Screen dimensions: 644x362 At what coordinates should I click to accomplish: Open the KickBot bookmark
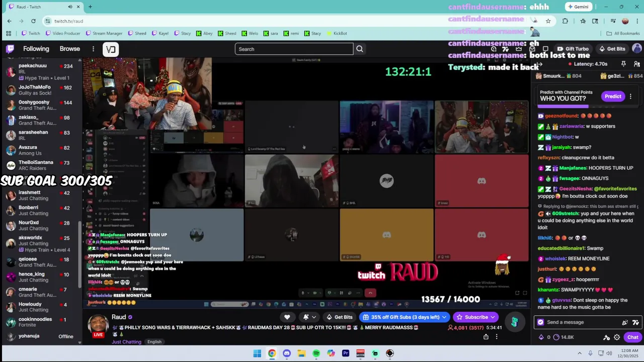click(x=337, y=33)
